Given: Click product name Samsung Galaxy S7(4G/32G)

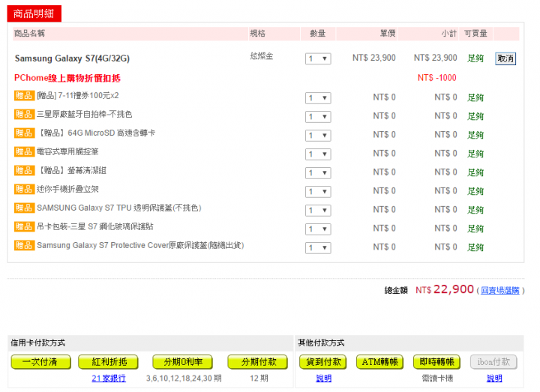Looking at the screenshot, I should [x=72, y=58].
